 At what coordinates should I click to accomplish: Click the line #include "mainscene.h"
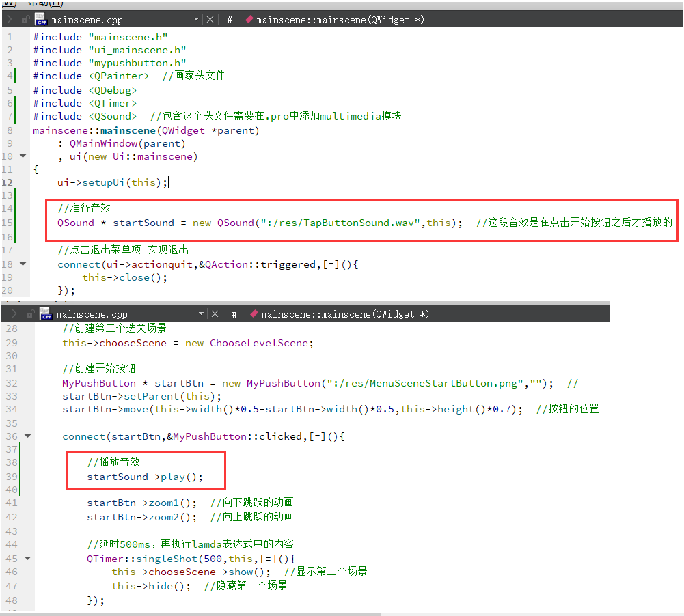pos(100,37)
